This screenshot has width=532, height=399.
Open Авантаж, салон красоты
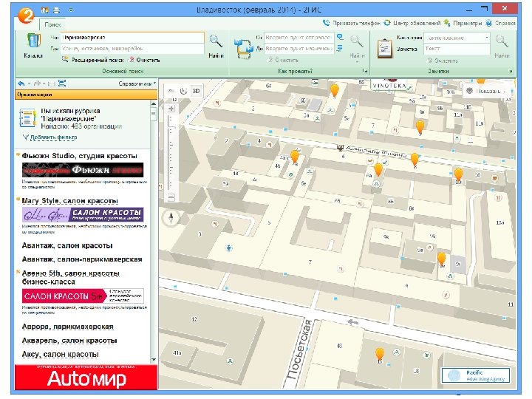[67, 245]
